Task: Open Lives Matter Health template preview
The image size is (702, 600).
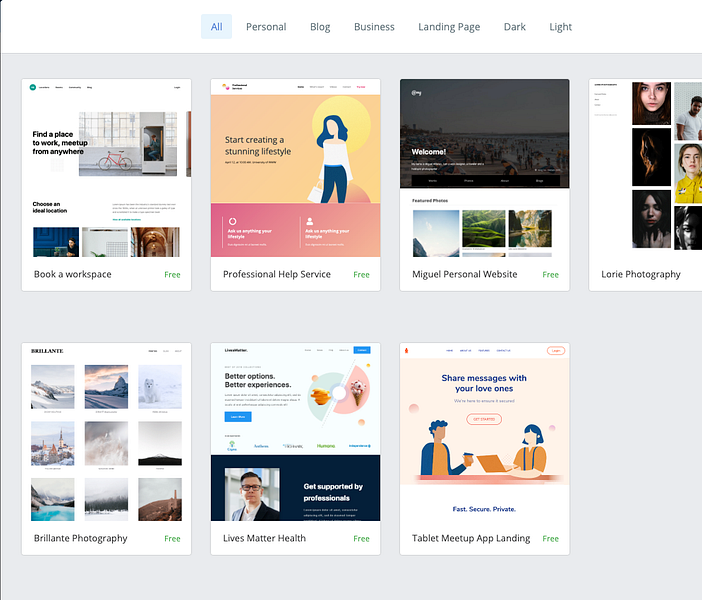Action: 295,432
